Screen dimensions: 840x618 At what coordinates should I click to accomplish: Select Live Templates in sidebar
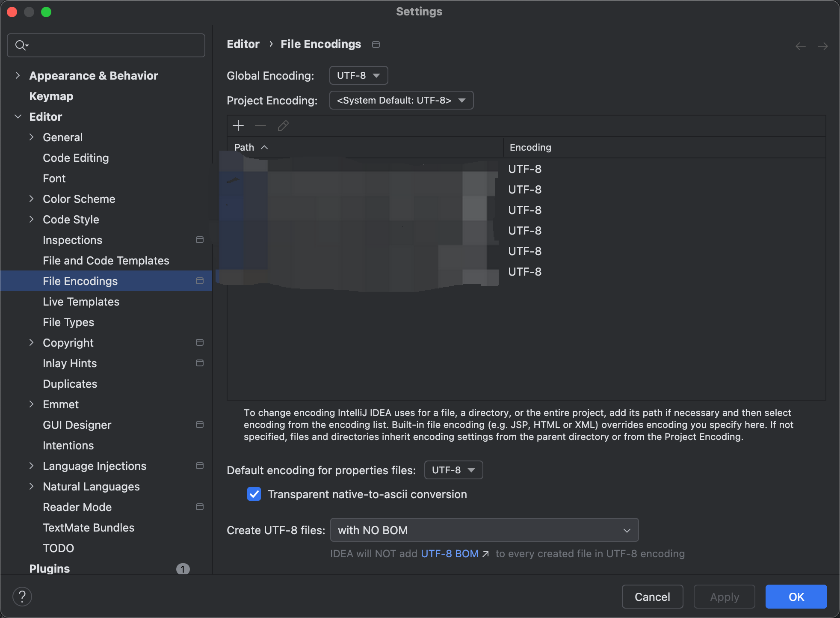pyautogui.click(x=81, y=302)
